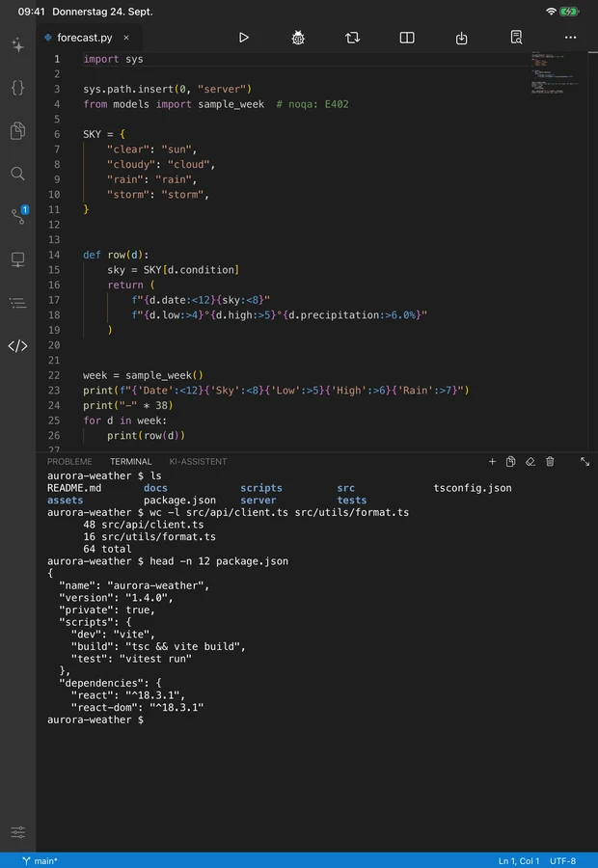Image resolution: width=598 pixels, height=868 pixels.
Task: Add a new terminal with plus icon
Action: (492, 462)
